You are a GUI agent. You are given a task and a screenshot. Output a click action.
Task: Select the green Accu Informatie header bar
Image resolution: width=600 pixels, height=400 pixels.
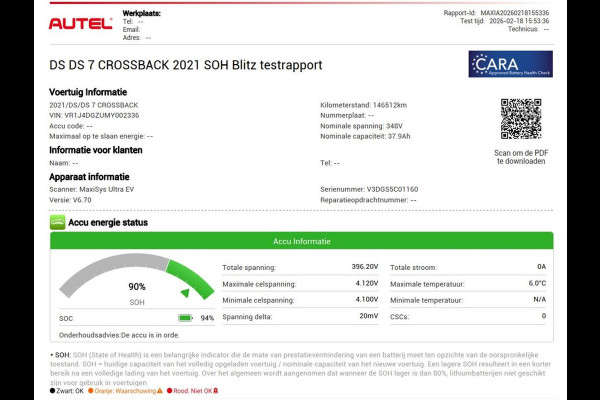(300, 242)
